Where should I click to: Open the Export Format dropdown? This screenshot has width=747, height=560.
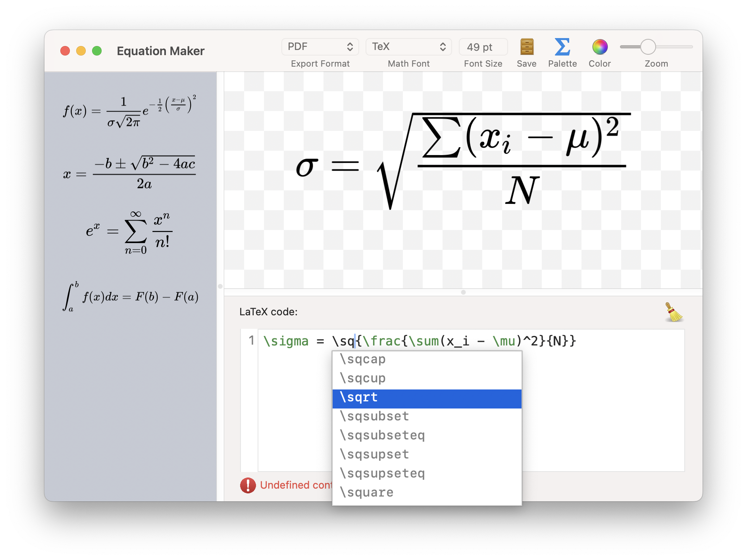(320, 47)
